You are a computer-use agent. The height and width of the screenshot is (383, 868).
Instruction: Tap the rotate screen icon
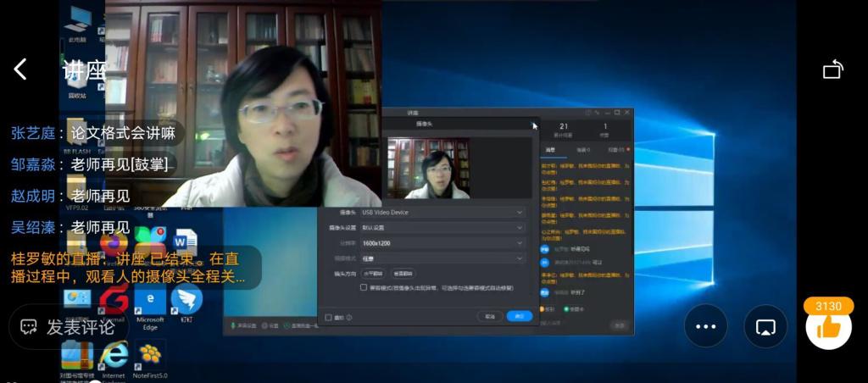point(832,69)
